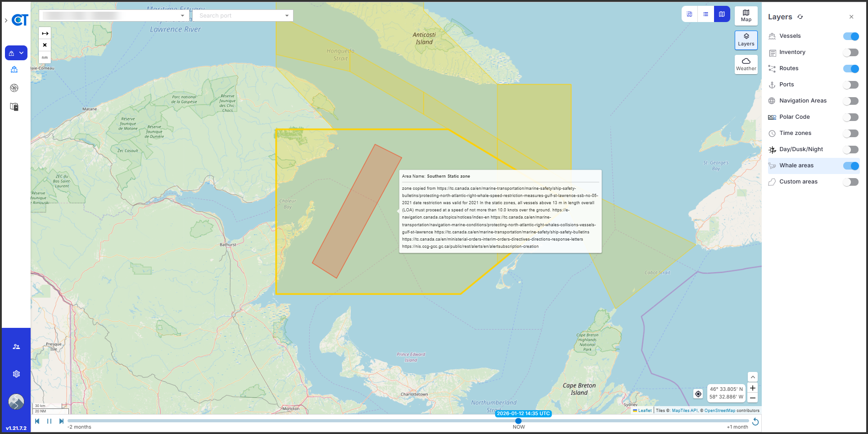Screen dimensions: 868x434
Task: Open the vessel selector dropdown arrow
Action: pyautogui.click(x=182, y=16)
